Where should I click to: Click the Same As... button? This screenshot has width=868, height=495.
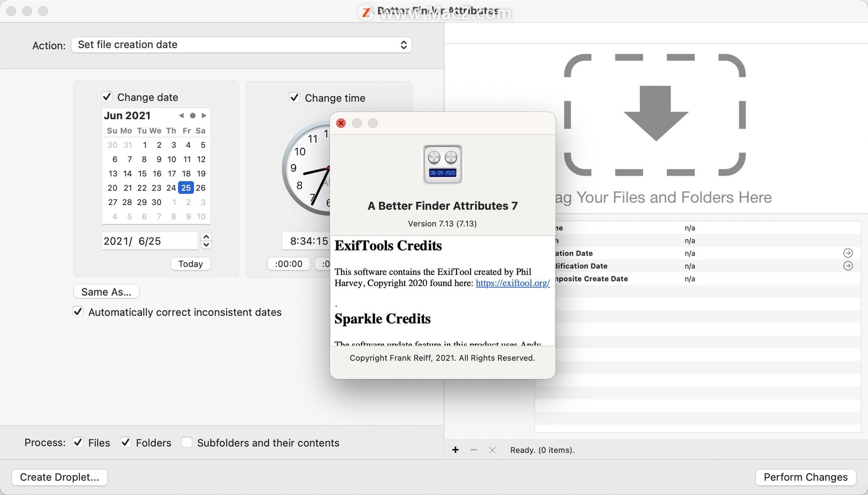coord(106,292)
